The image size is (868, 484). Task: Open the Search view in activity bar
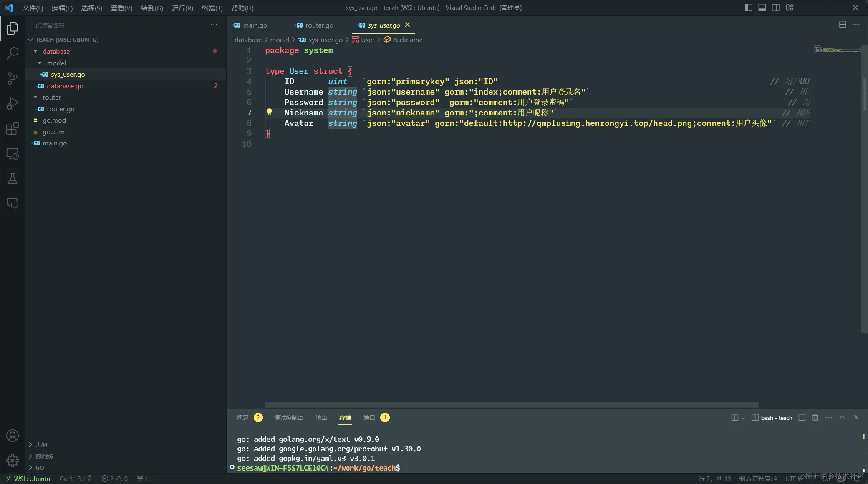point(13,53)
